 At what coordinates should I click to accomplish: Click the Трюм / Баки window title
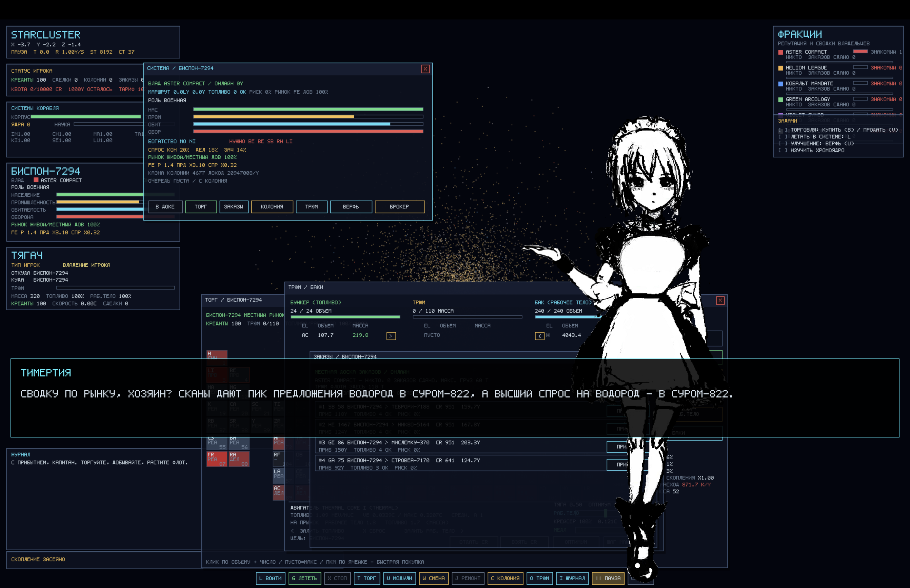coord(306,287)
